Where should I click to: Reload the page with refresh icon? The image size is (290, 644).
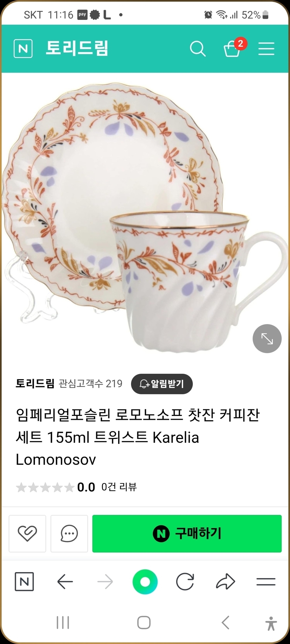tap(185, 581)
